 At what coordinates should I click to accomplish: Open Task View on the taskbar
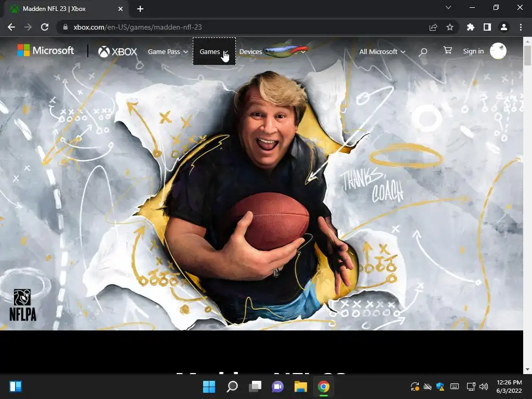(255, 387)
